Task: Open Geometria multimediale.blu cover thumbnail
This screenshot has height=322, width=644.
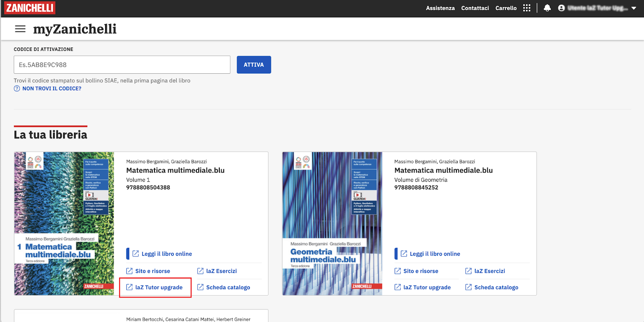Action: [332, 224]
